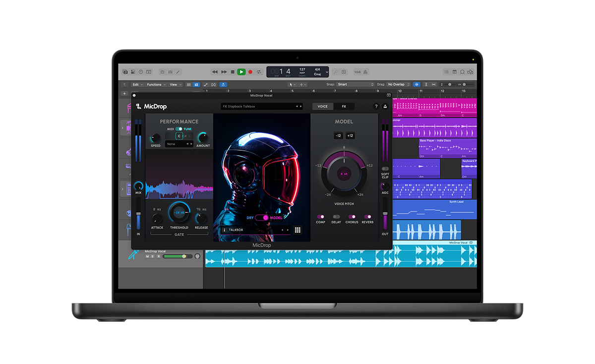The width and height of the screenshot is (595, 364).
Task: Click the add track plus button
Action: (x=124, y=93)
